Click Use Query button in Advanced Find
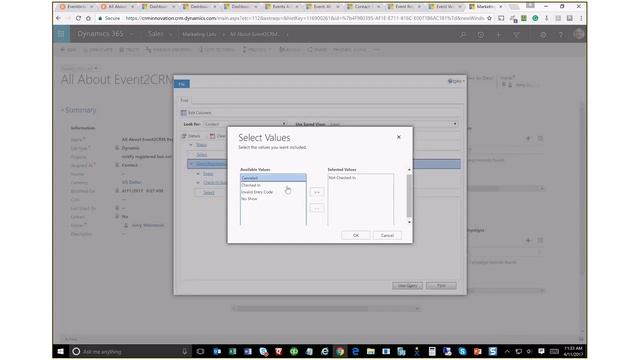Screen dimensions: 640x360 tap(407, 286)
